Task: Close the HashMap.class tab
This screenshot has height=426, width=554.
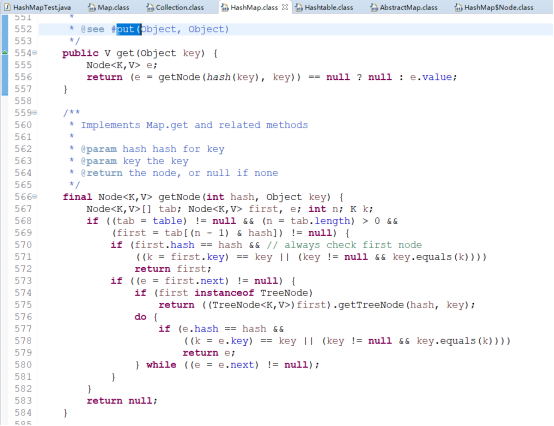Action: click(x=285, y=7)
